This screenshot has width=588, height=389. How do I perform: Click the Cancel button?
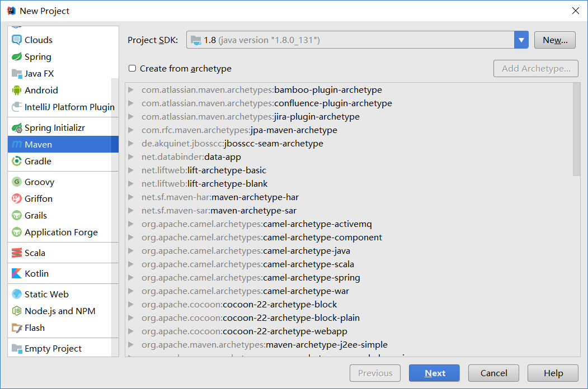(x=493, y=373)
